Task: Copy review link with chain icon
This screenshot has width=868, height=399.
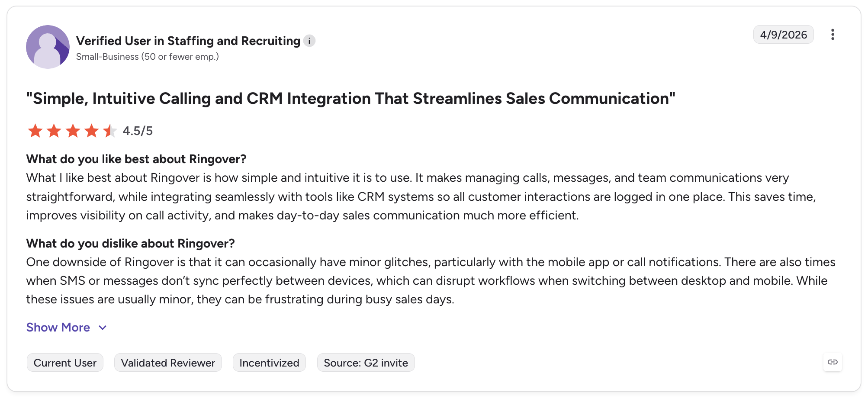Action: (833, 362)
